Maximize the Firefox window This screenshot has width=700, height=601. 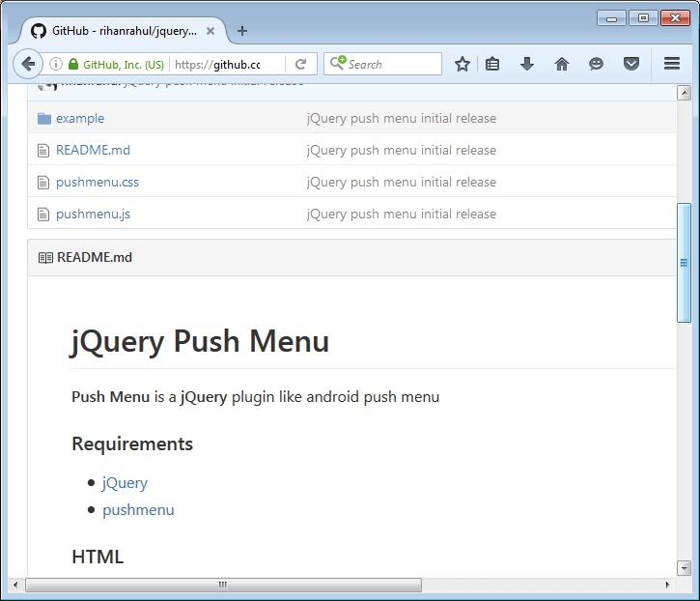point(643,18)
